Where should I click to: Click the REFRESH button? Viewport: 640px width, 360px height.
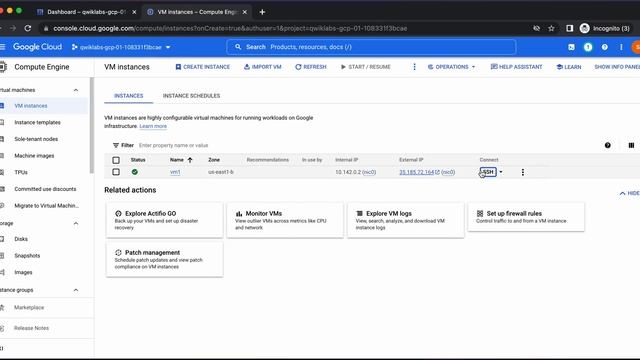[311, 67]
